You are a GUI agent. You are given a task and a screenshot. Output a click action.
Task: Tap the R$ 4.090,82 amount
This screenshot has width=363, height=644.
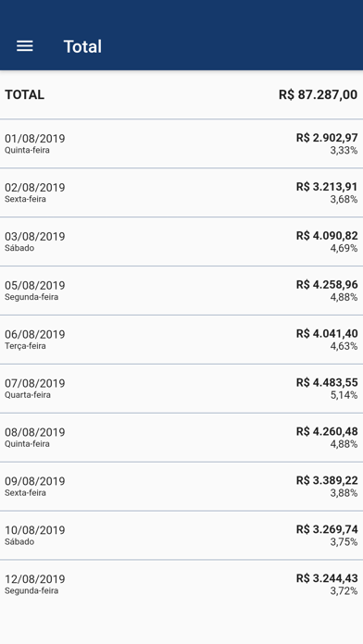coord(327,236)
